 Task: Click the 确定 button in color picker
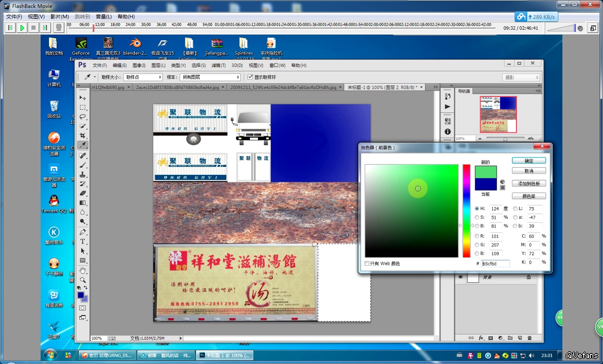tap(528, 161)
